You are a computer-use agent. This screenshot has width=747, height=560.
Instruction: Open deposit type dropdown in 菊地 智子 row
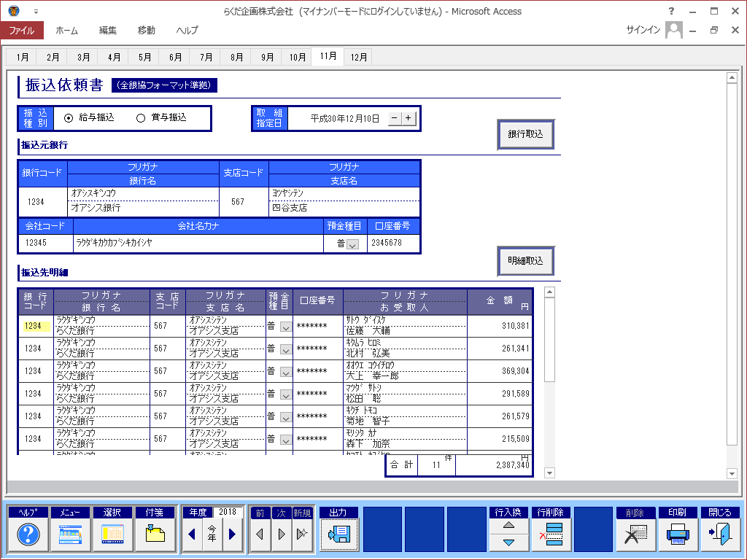pos(285,418)
